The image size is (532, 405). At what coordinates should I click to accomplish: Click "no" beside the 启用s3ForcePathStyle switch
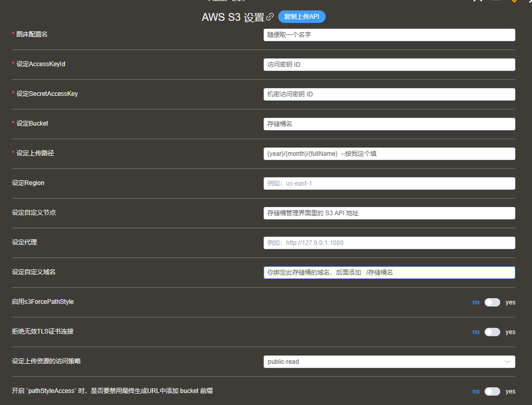(x=476, y=302)
